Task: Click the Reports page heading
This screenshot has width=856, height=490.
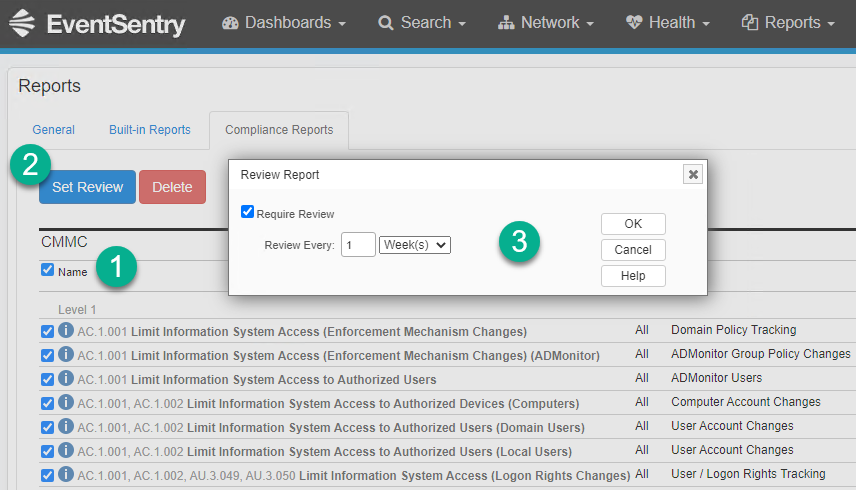Action: (x=49, y=86)
